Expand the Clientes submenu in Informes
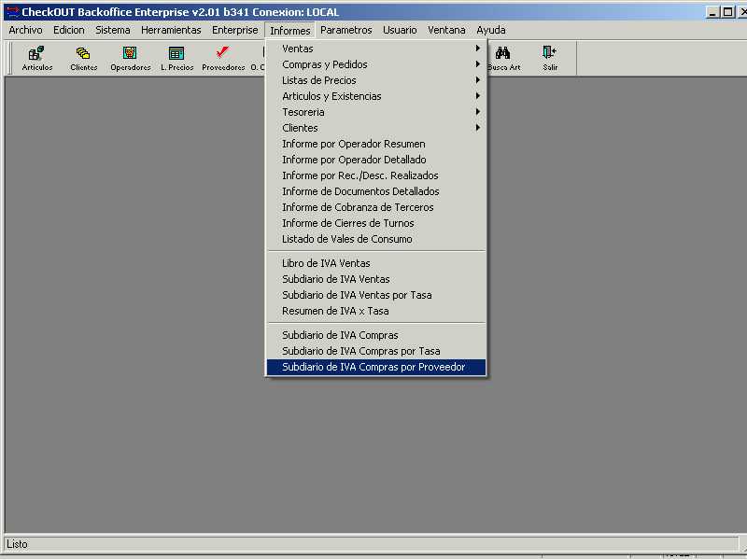This screenshot has width=747, height=560. point(376,128)
